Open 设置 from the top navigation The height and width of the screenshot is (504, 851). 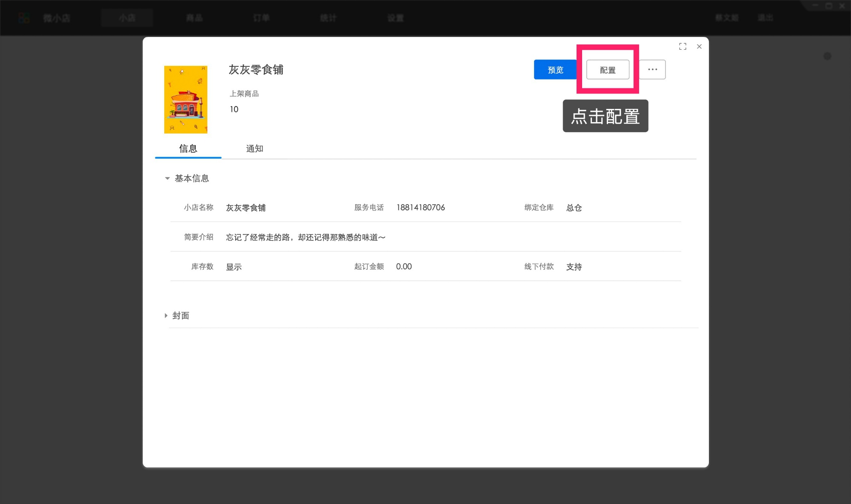click(395, 17)
